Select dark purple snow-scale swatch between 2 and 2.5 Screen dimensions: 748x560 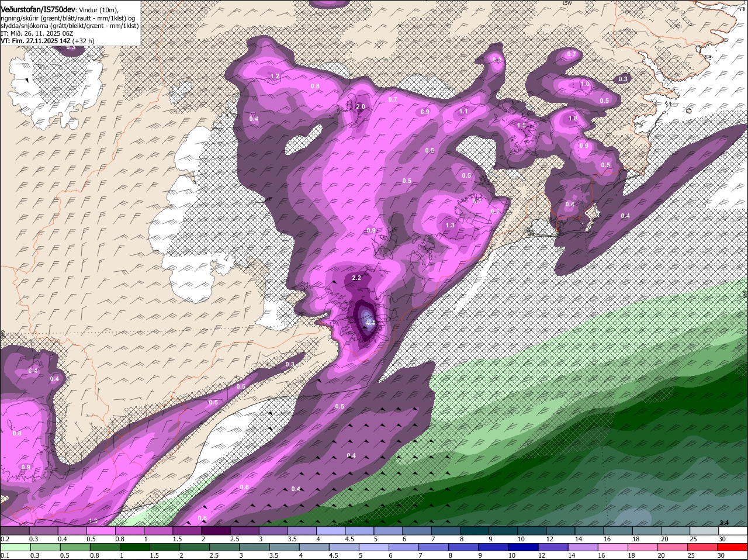point(216,531)
